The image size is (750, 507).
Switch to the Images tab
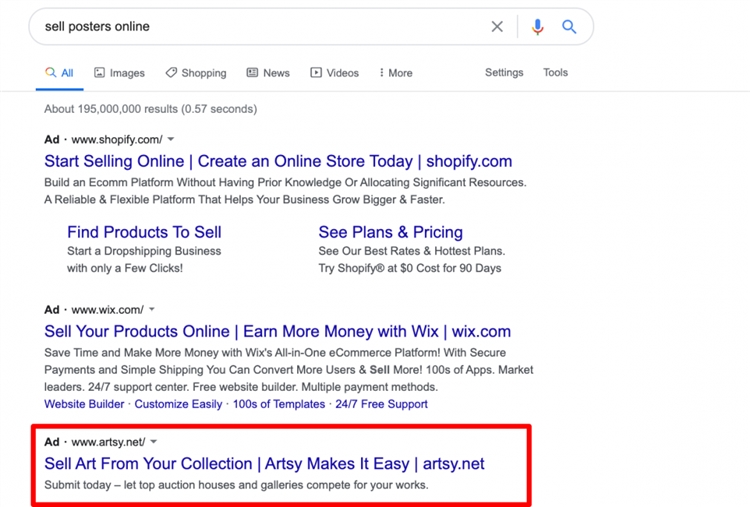click(119, 73)
